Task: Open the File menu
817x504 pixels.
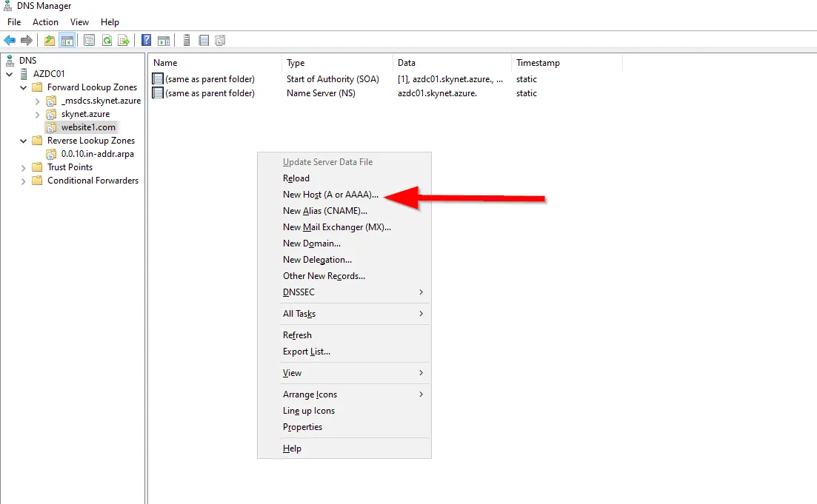Action: [x=14, y=22]
